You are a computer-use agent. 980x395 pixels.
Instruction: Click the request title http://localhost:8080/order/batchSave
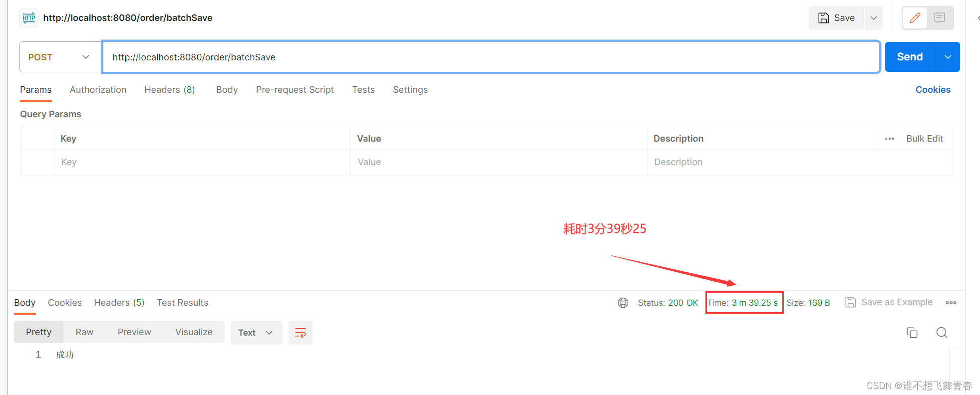pyautogui.click(x=128, y=18)
